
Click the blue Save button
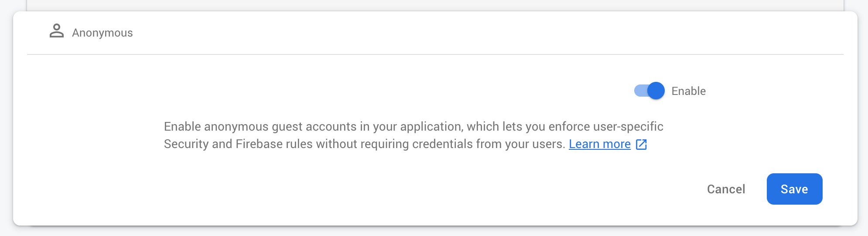794,189
